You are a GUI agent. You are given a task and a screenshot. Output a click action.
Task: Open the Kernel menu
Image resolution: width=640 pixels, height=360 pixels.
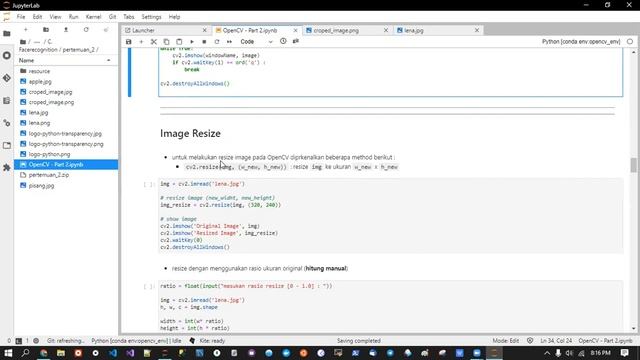[93, 17]
